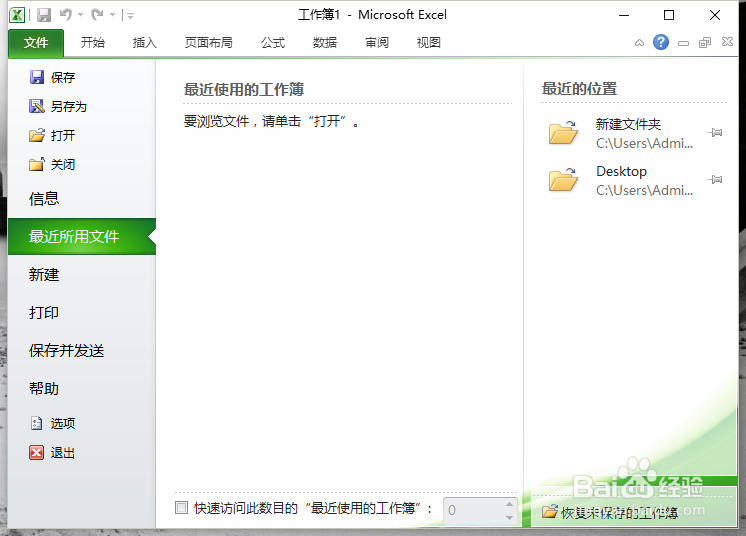Click the Undo arrow in quick access toolbar
746x536 pixels.
click(66, 15)
